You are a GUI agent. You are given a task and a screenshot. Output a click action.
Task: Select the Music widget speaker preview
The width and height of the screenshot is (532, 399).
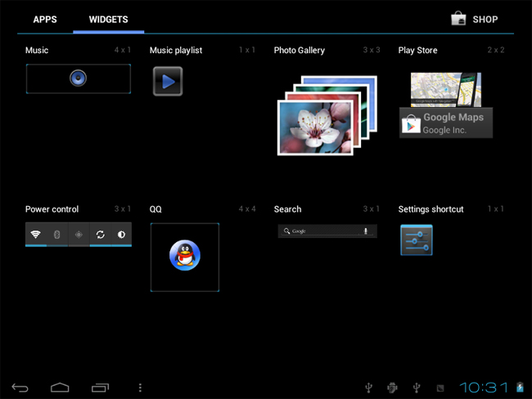point(79,78)
